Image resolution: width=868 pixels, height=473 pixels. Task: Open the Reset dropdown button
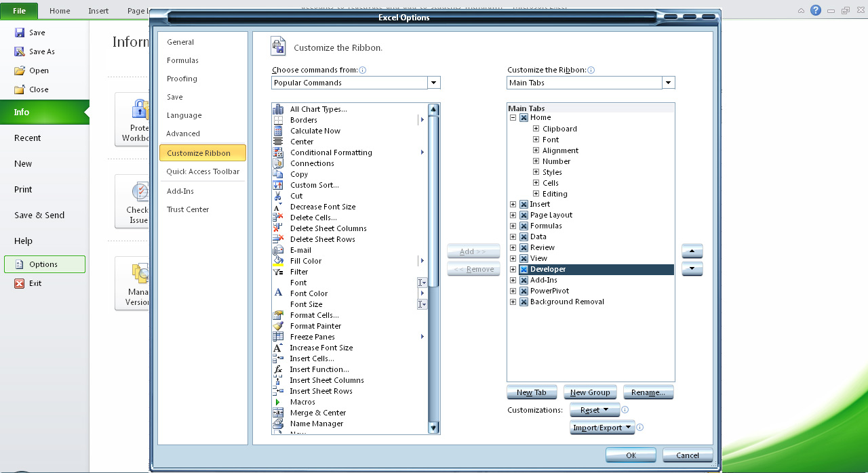click(595, 410)
